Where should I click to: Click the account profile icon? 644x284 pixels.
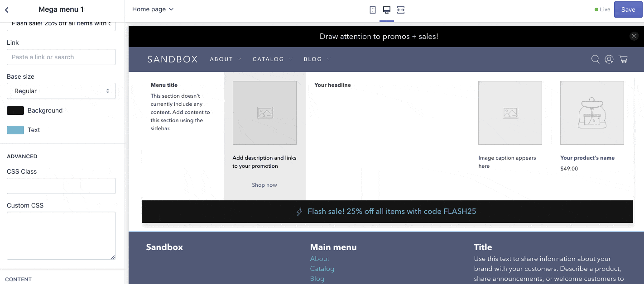[609, 59]
